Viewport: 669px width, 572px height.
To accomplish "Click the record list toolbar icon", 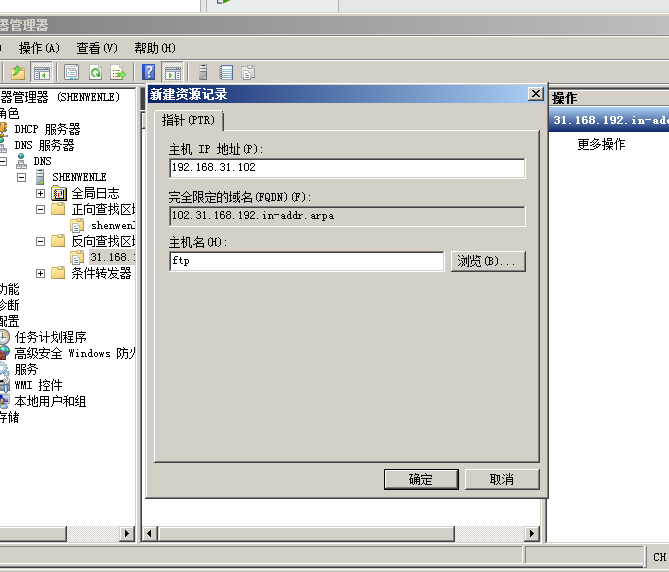I will tap(226, 72).
